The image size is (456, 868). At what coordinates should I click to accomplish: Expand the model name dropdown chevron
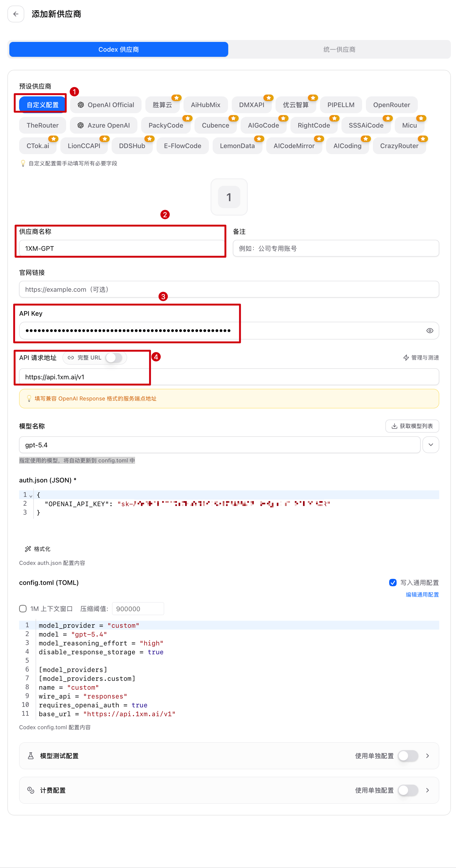pyautogui.click(x=430, y=445)
